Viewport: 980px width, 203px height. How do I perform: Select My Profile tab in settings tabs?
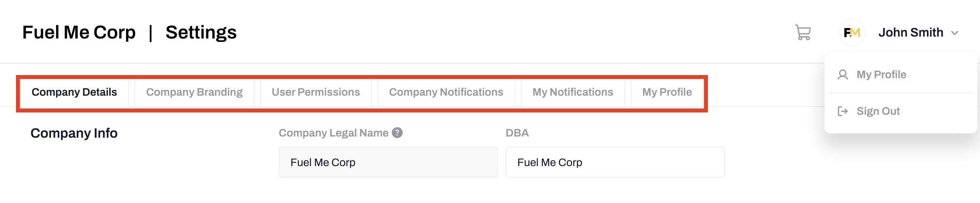[x=667, y=93]
